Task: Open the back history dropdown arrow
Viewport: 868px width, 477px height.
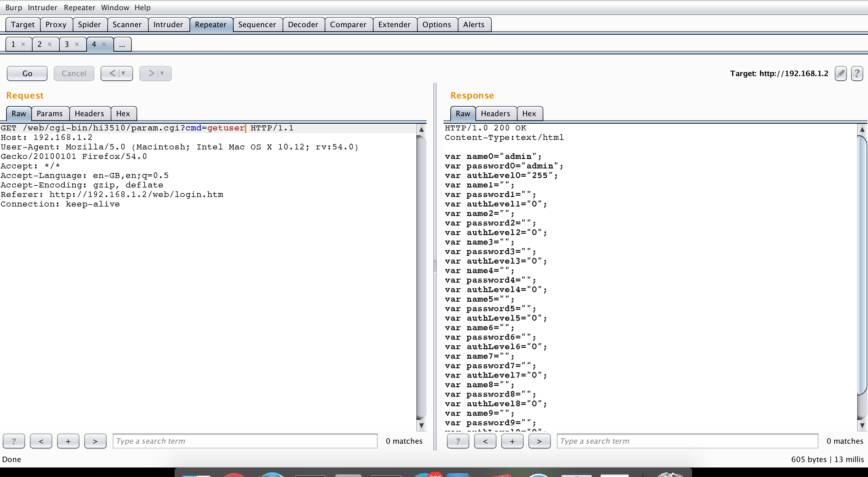Action: pos(124,73)
